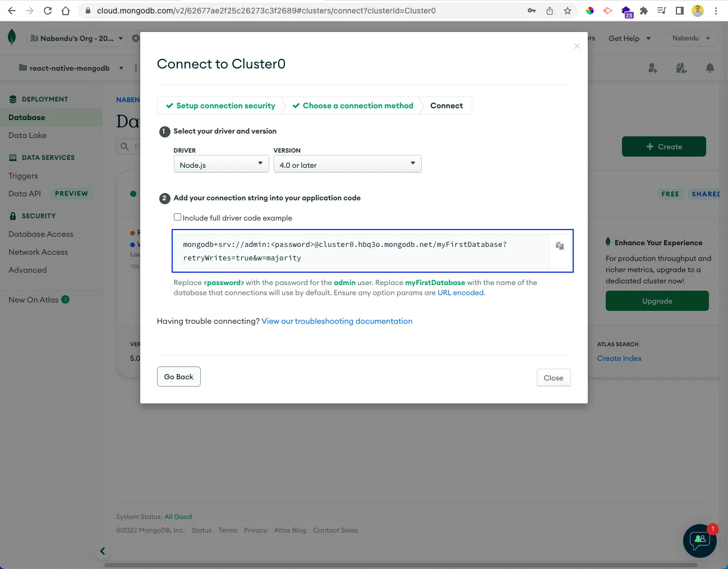
Task: Open Triggers in the sidebar
Action: (x=23, y=176)
